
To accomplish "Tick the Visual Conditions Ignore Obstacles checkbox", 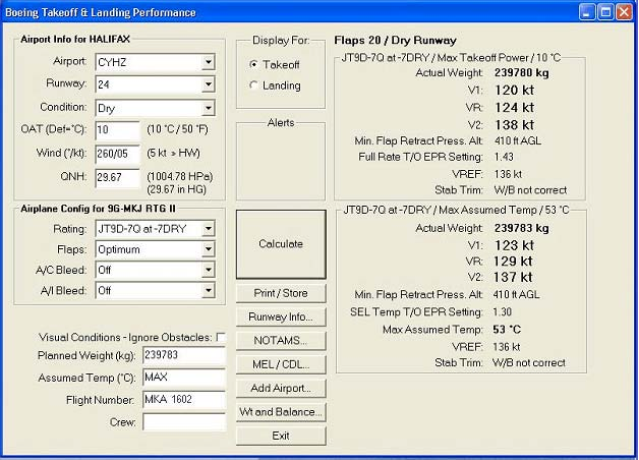I will (x=221, y=337).
